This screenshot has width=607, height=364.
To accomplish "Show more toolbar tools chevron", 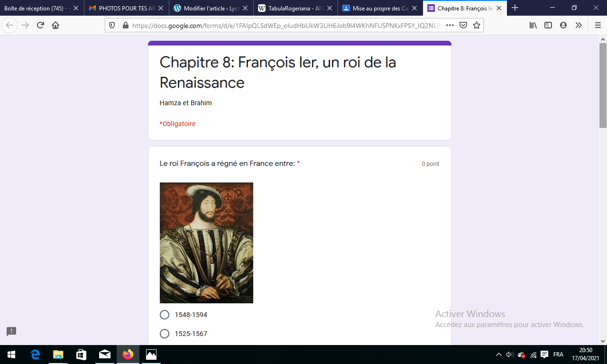I will 579,25.
